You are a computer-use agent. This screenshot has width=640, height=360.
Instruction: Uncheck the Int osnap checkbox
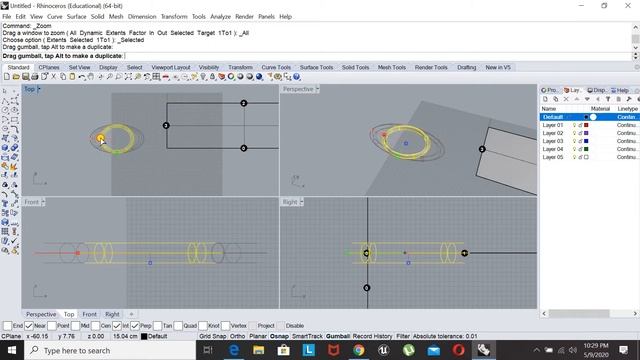tap(117, 326)
